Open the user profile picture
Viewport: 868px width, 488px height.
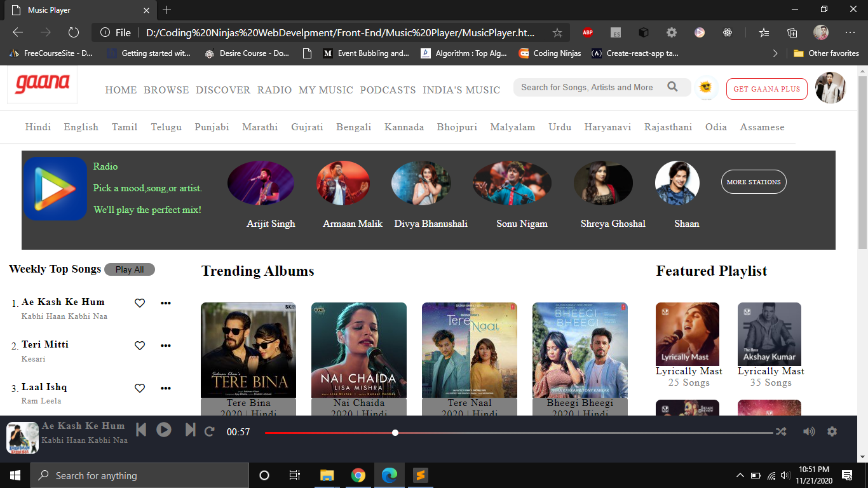click(x=830, y=88)
